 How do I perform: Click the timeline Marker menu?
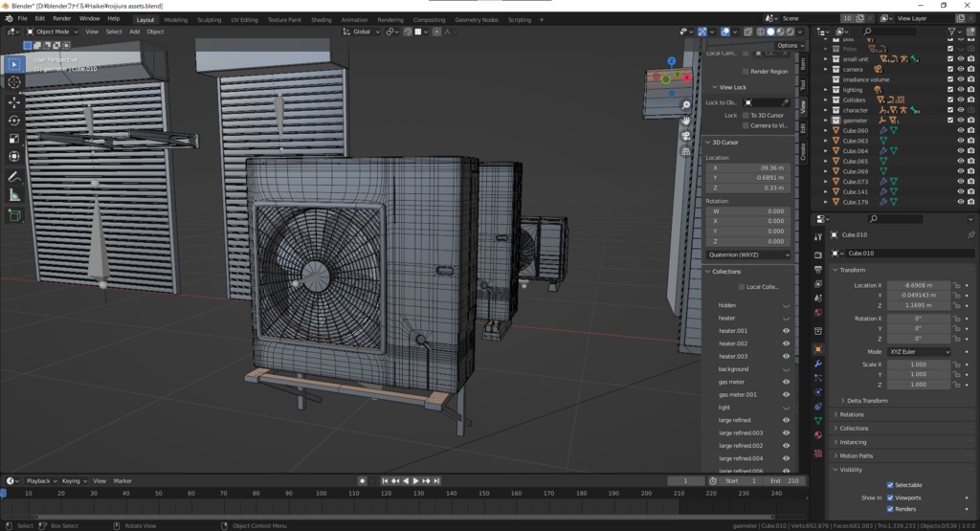122,481
